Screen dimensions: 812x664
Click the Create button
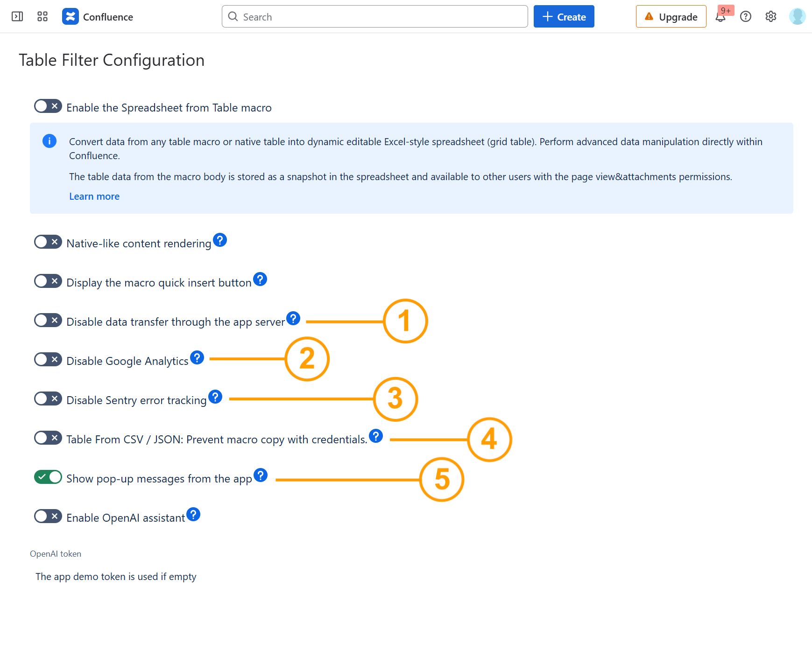point(564,17)
